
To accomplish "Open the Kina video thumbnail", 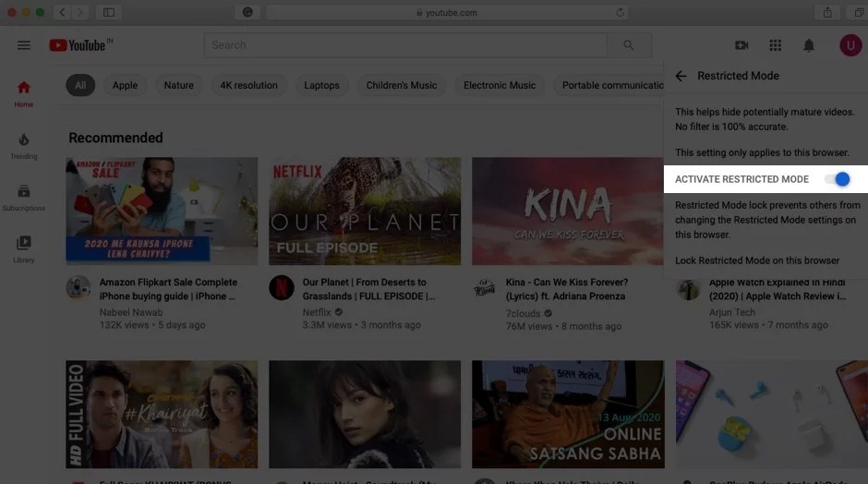I will click(x=568, y=212).
